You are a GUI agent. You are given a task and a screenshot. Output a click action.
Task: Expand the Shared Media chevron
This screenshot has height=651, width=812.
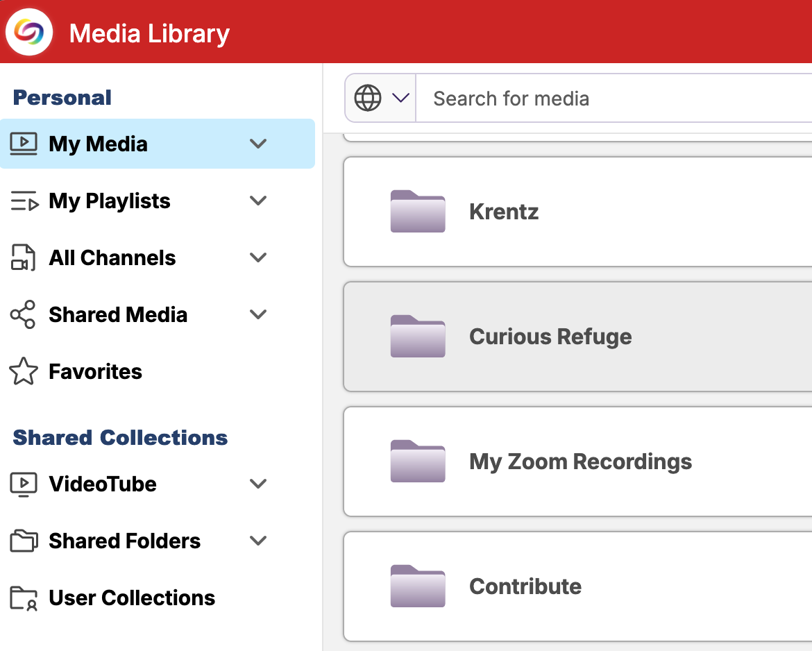[x=258, y=314]
